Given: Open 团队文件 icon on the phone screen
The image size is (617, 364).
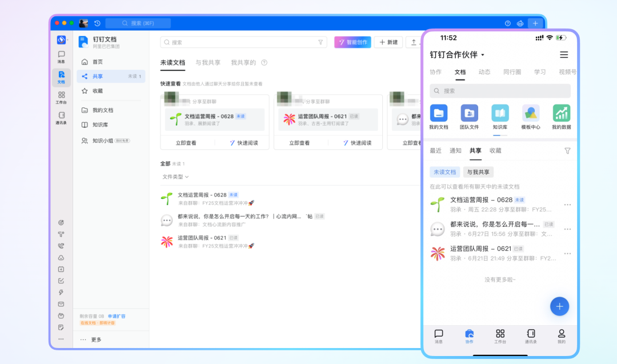Looking at the screenshot, I should 469,117.
